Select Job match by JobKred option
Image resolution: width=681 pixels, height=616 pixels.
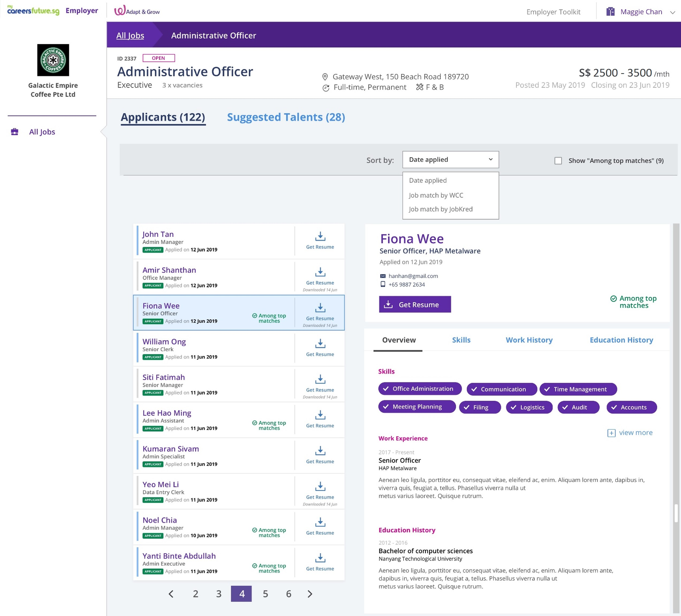click(x=441, y=209)
